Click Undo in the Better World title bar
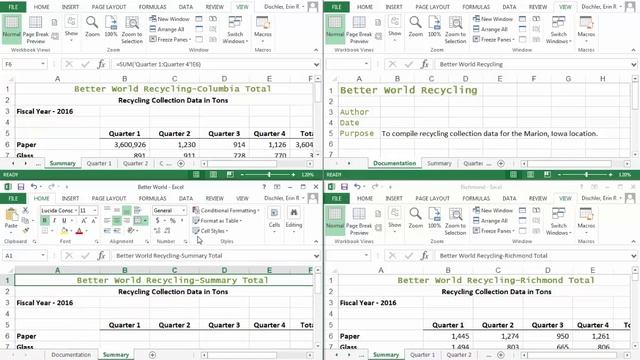Image resolution: width=640 pixels, height=360 pixels. click(33, 187)
